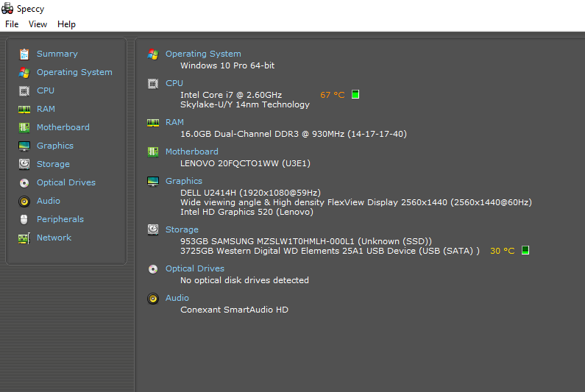The image size is (585, 392).
Task: Click the Peripherals mouse icon in sidebar
Action: coord(24,220)
